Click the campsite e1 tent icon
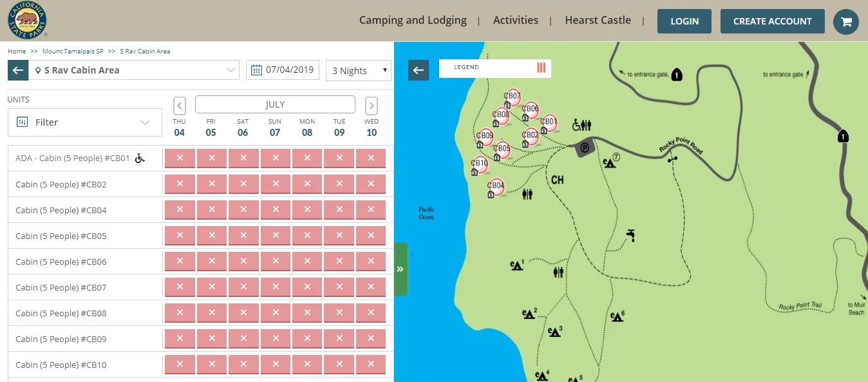This screenshot has height=382, width=868. click(x=517, y=264)
